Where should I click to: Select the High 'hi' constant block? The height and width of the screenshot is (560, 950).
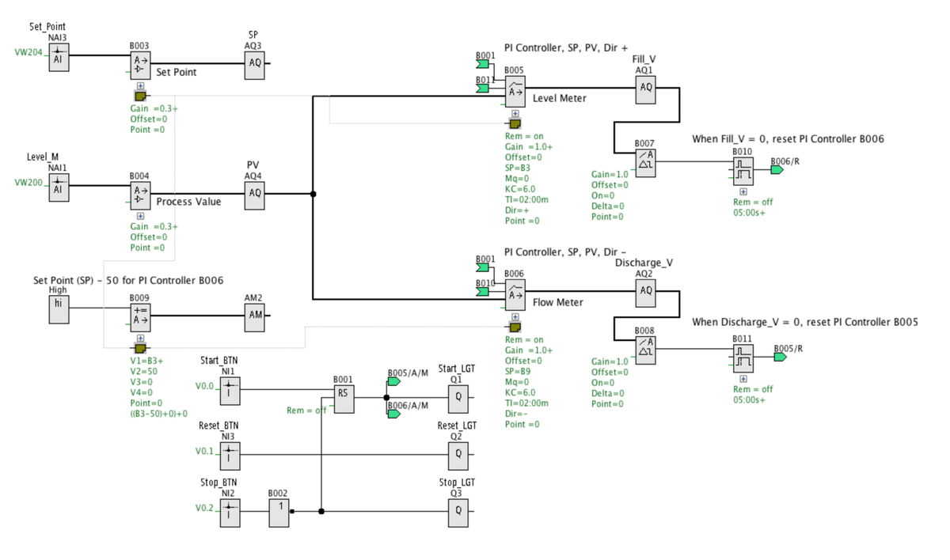[59, 309]
